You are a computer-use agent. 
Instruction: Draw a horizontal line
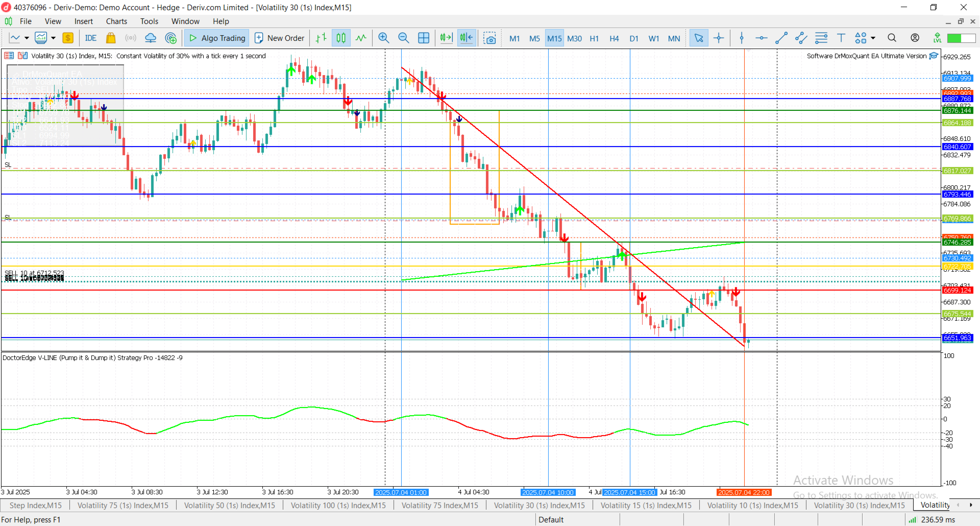[762, 38]
